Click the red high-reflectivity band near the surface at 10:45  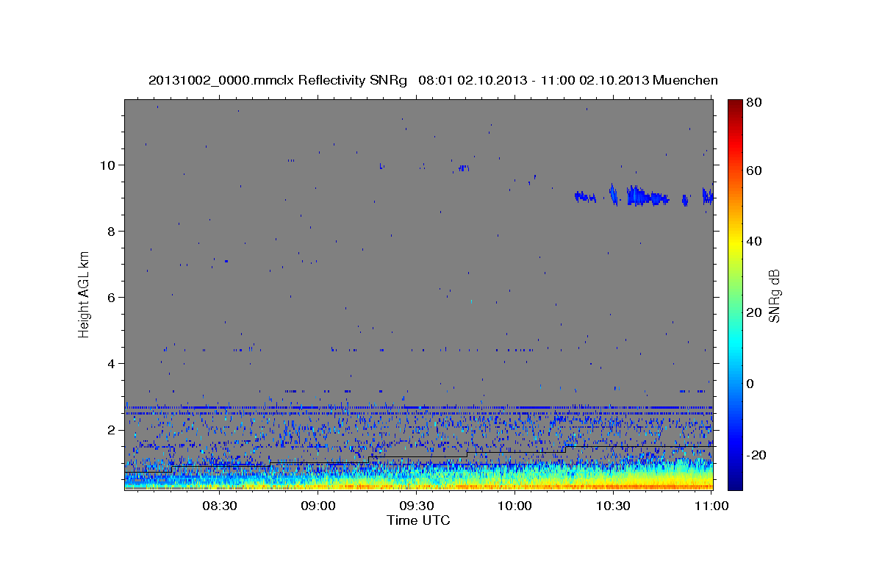[664, 486]
